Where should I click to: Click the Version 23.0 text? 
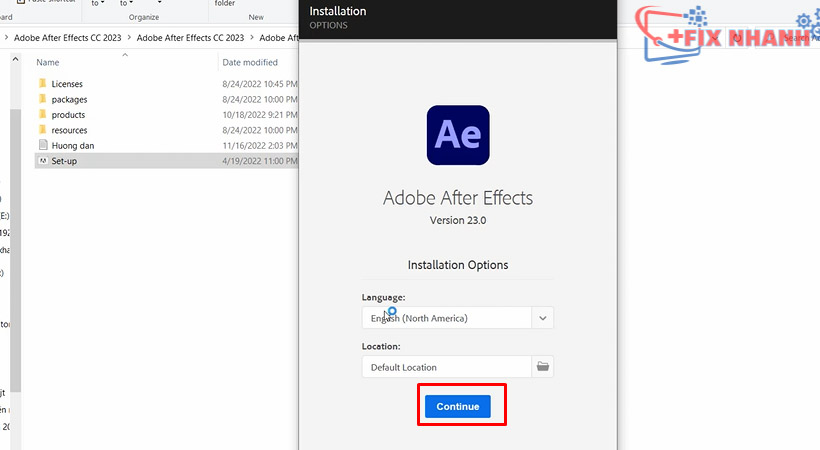(x=458, y=220)
